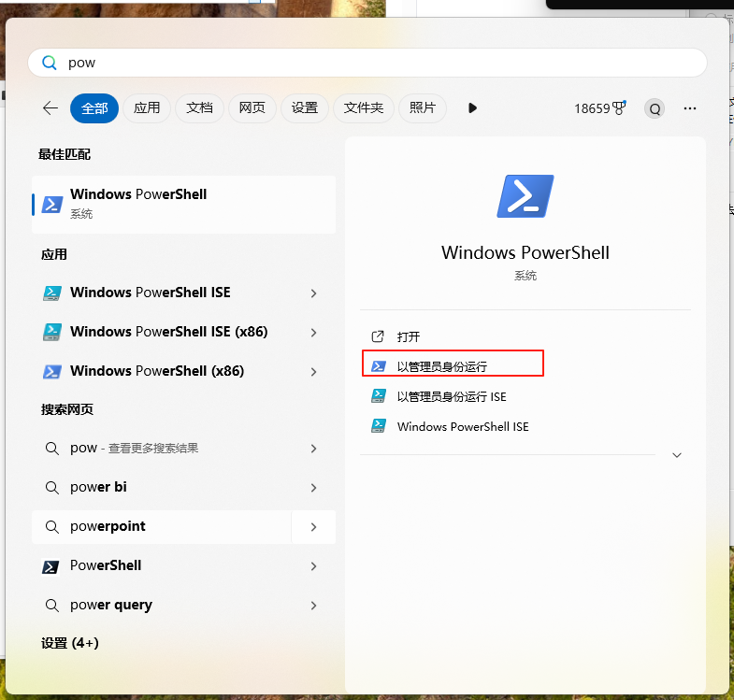
Task: Open the three-dot more options menu
Action: pos(689,108)
